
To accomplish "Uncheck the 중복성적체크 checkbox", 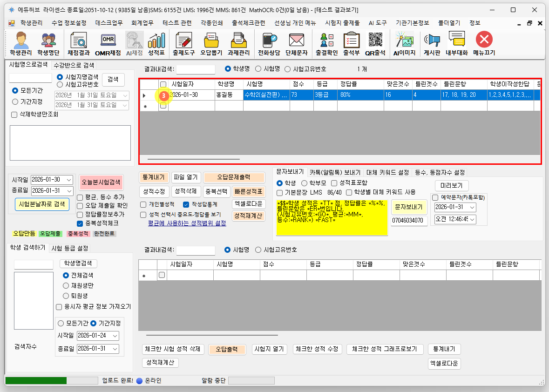I will [x=80, y=223].
